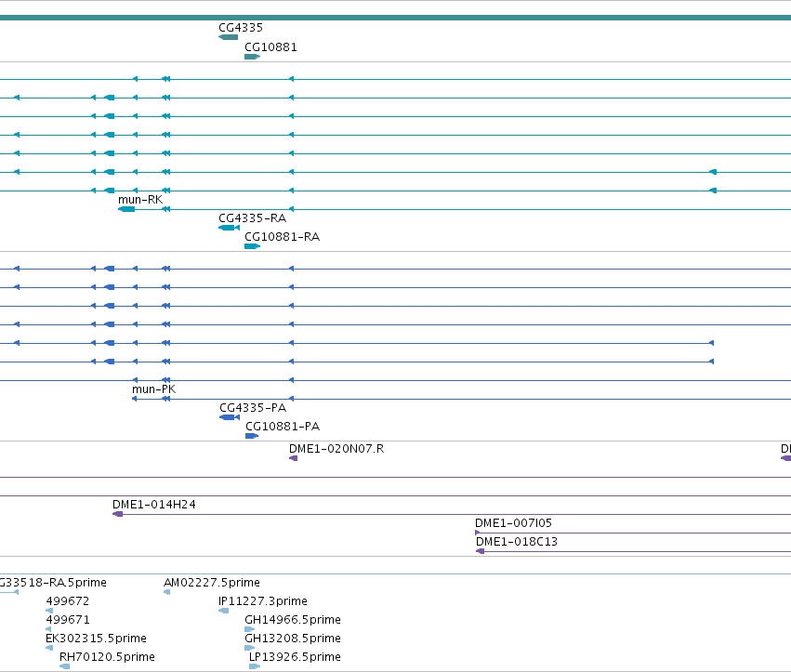Viewport: 791px width, 672px height.
Task: Select the mun-PK protein label
Action: pyautogui.click(x=154, y=389)
